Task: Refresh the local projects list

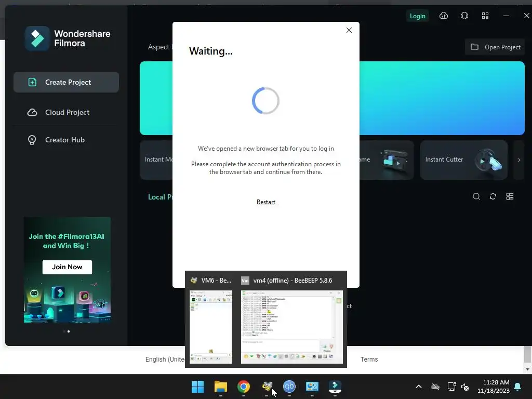Action: click(x=493, y=196)
